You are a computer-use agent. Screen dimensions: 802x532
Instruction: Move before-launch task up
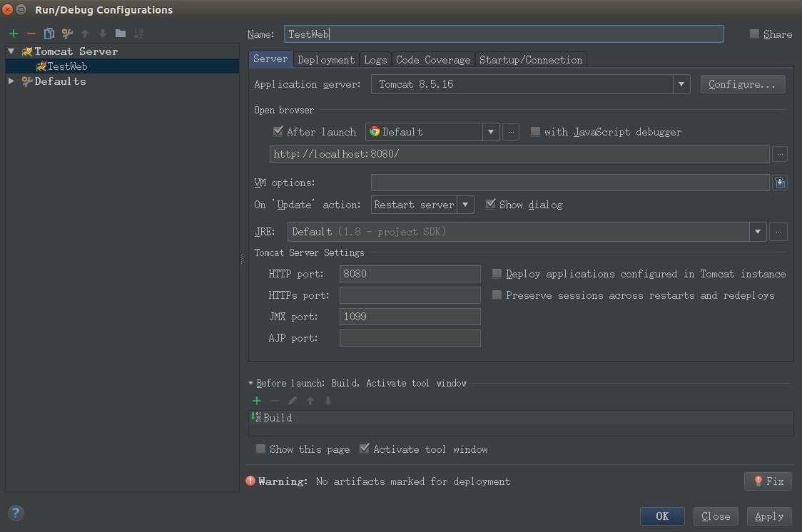(x=310, y=401)
